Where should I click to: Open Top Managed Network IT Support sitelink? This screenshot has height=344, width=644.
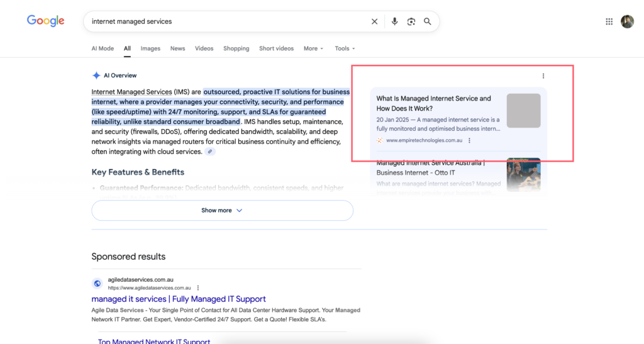153,341
